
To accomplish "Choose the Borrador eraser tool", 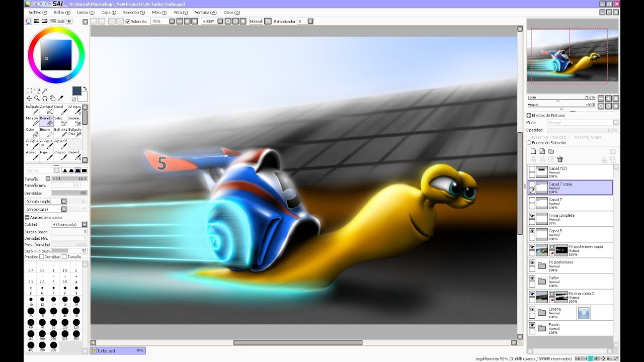I will [46, 121].
